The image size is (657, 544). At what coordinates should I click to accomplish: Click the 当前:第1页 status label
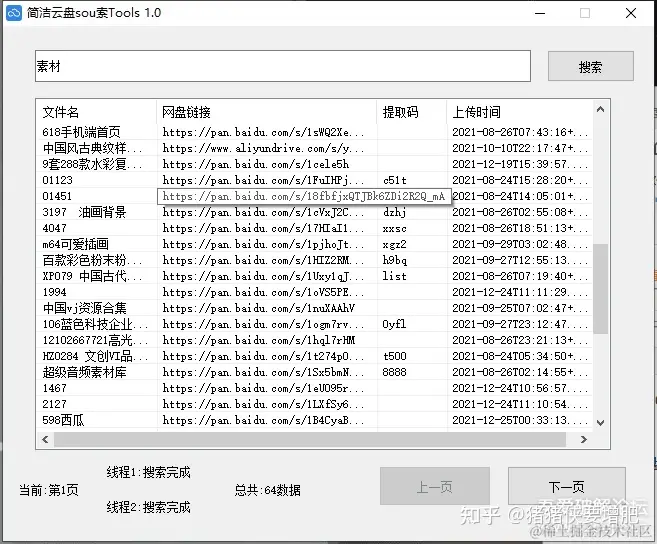(x=49, y=490)
